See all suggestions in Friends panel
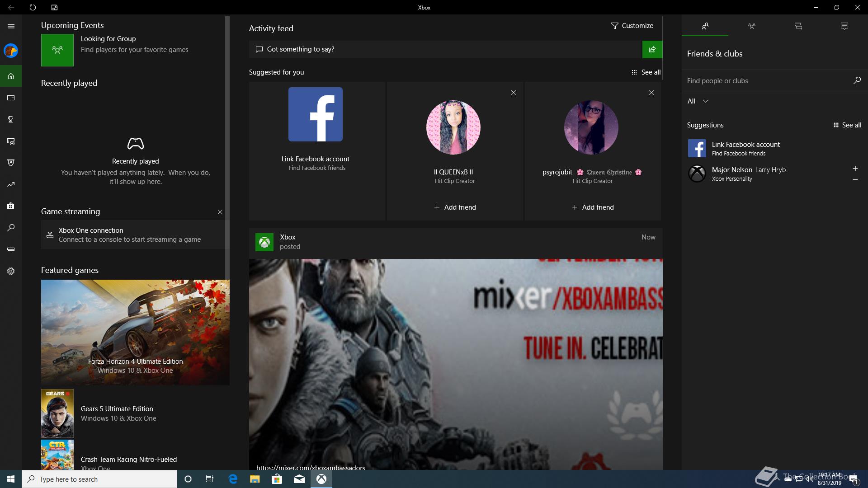This screenshot has width=868, height=488. pyautogui.click(x=847, y=125)
